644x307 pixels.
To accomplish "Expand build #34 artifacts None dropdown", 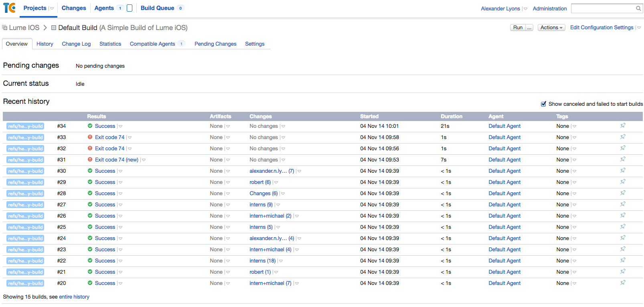I will (x=228, y=126).
